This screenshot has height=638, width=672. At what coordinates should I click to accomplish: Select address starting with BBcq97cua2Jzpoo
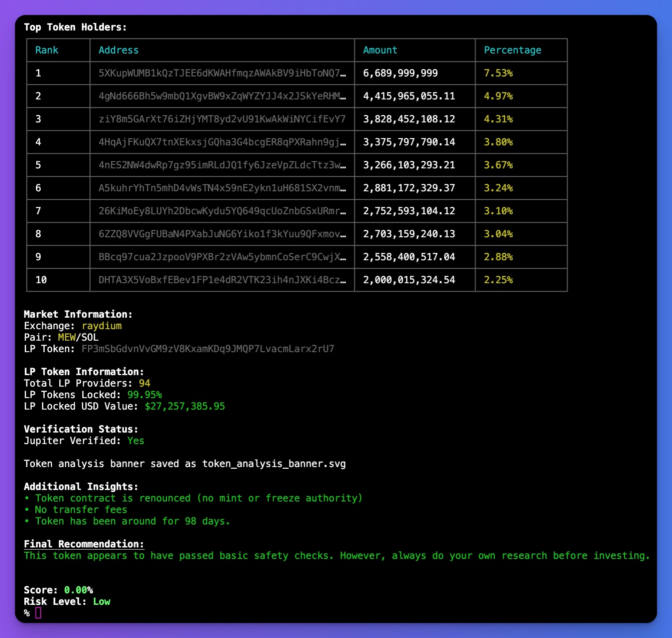(222, 257)
